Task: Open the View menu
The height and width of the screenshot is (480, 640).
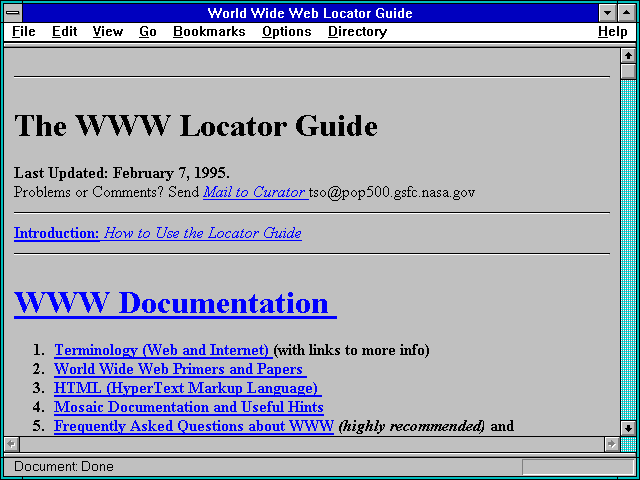Action: [108, 32]
